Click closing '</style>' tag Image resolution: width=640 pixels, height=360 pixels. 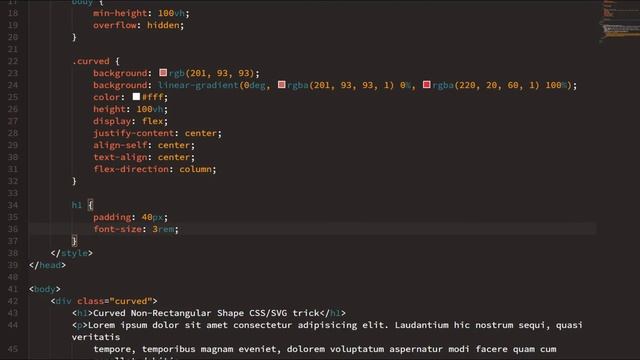click(x=71, y=253)
